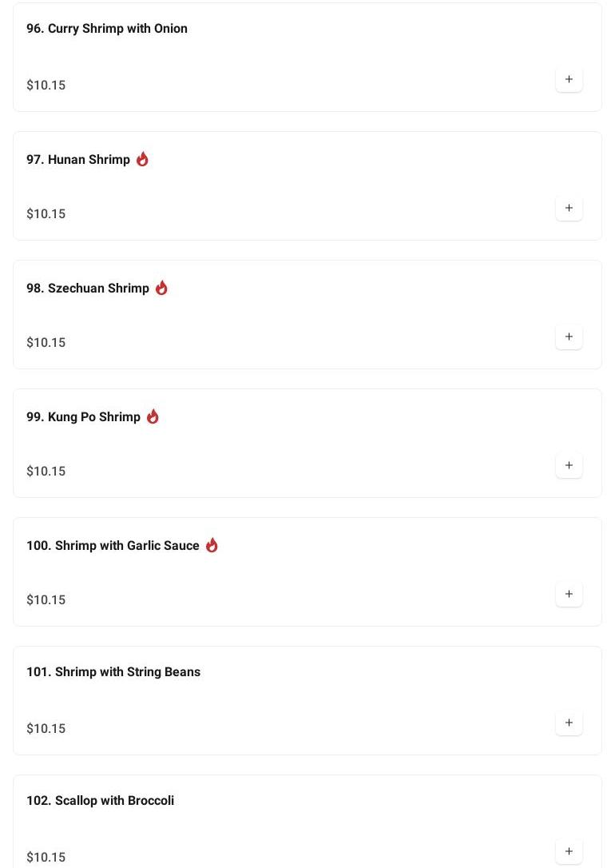Click plus button for Hunan Shrimp
615x868 pixels.
pos(569,209)
